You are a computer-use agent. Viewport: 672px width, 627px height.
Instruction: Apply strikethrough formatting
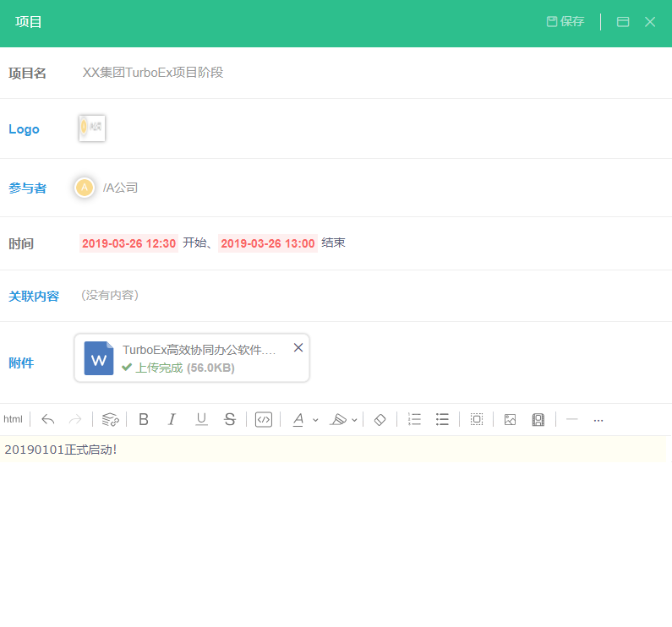coord(230,419)
